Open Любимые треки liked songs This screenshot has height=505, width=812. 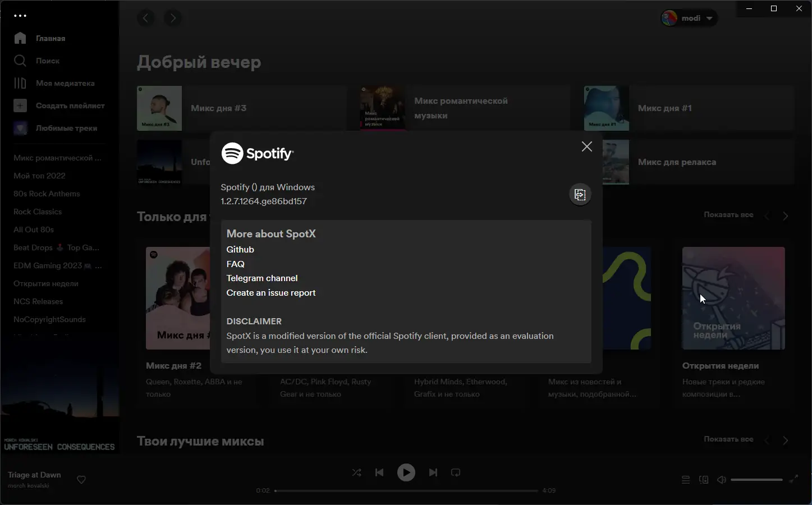click(55, 128)
